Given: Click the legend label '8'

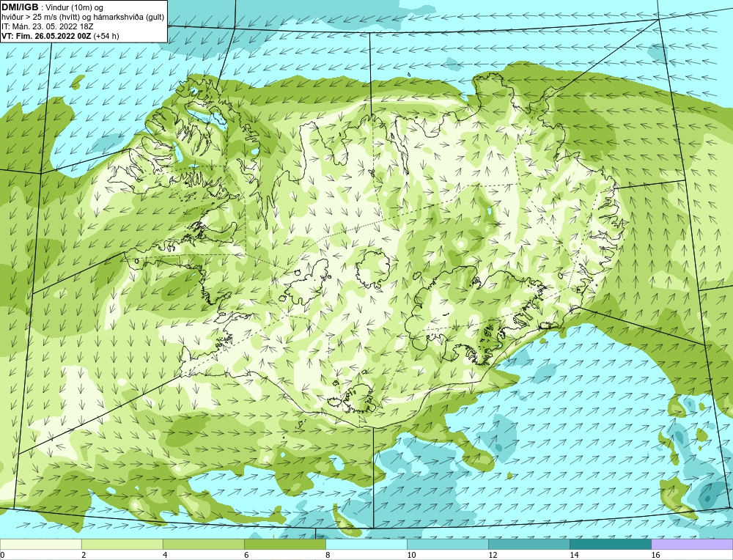Looking at the screenshot, I should click(x=328, y=556).
